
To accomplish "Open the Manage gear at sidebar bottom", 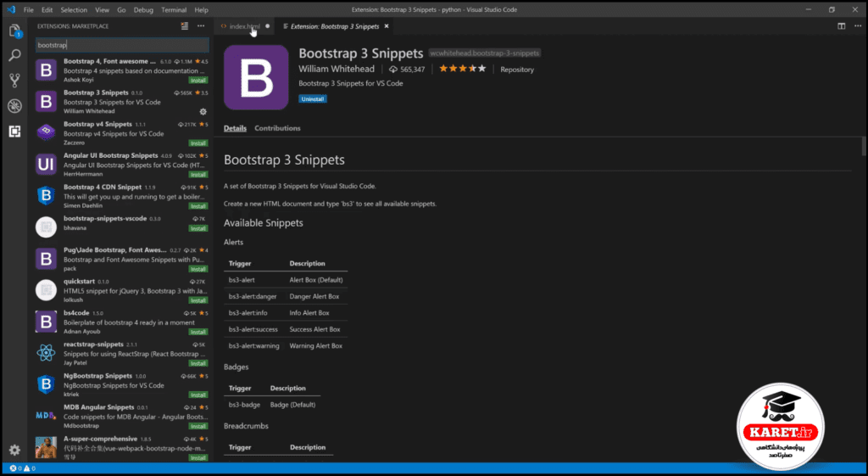I will pyautogui.click(x=15, y=450).
